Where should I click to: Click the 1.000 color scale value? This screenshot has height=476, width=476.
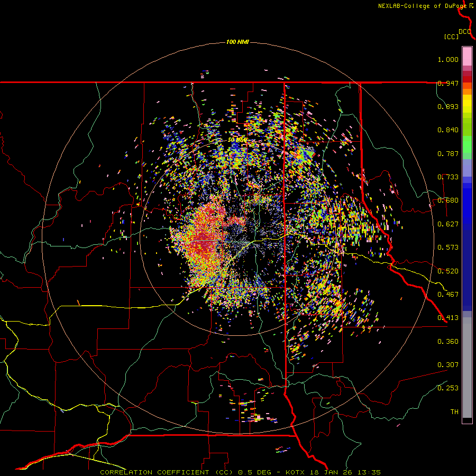pyautogui.click(x=448, y=59)
